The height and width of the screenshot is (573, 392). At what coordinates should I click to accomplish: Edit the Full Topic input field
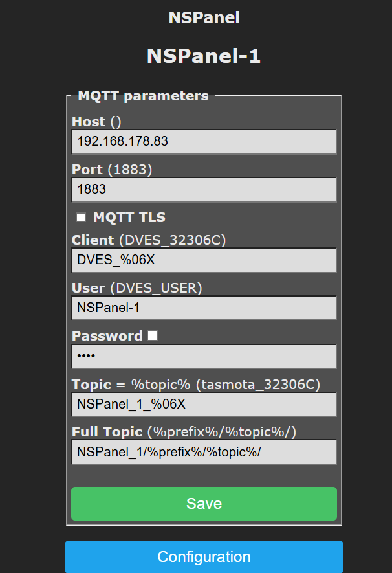pyautogui.click(x=204, y=452)
